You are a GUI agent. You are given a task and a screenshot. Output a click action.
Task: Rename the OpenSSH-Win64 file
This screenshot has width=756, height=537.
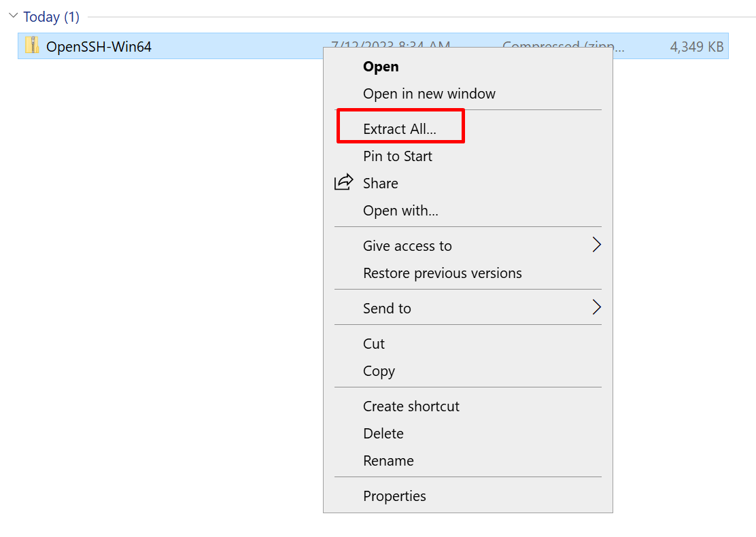point(388,460)
